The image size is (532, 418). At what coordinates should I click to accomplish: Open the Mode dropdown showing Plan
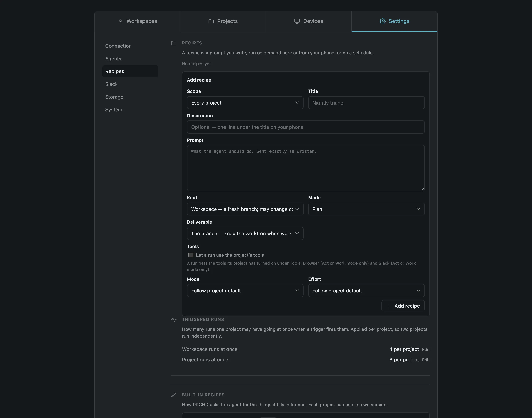pos(366,209)
